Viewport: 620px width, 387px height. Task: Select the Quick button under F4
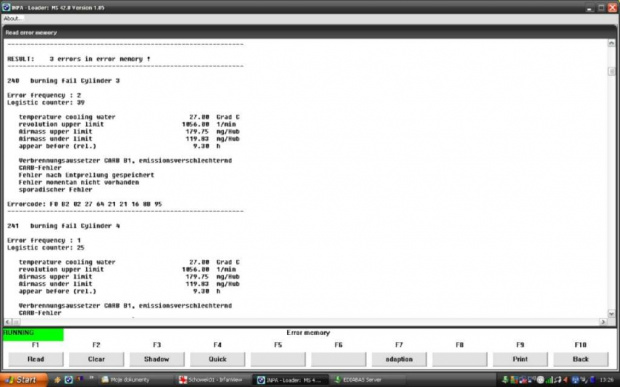coord(217,359)
